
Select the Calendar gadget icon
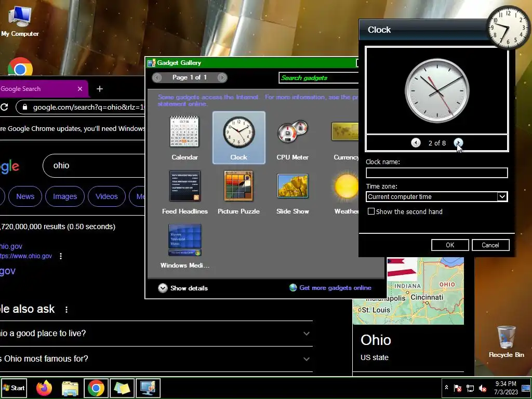[184, 132]
